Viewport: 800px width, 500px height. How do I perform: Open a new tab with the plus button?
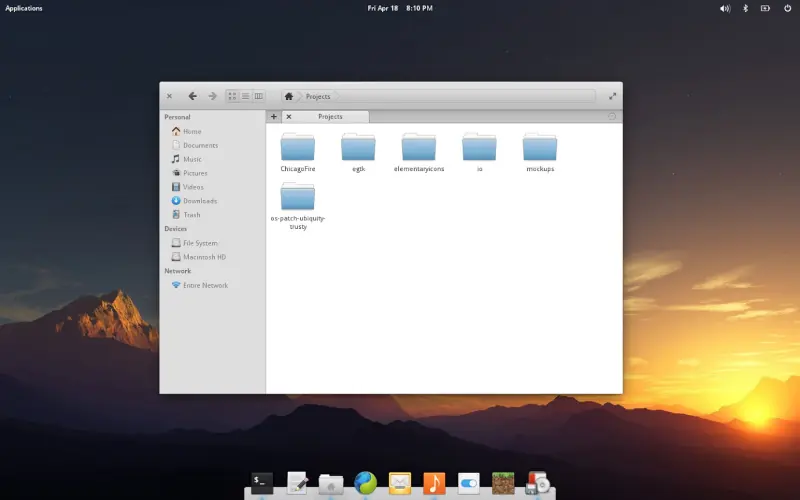pyautogui.click(x=273, y=117)
